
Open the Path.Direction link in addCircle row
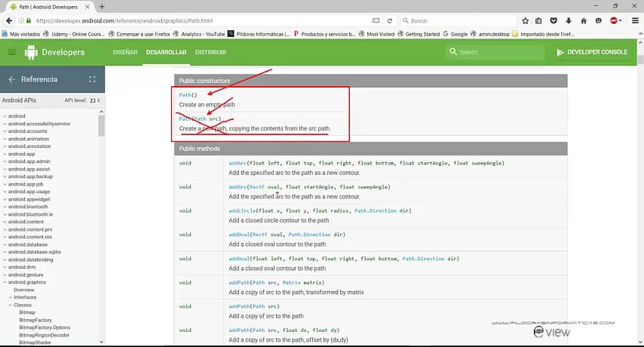pyautogui.click(x=376, y=210)
